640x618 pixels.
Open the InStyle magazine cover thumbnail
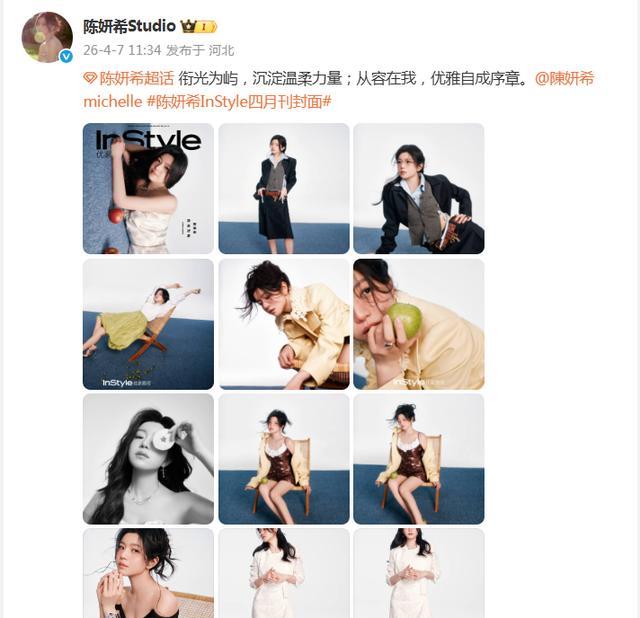click(x=148, y=188)
